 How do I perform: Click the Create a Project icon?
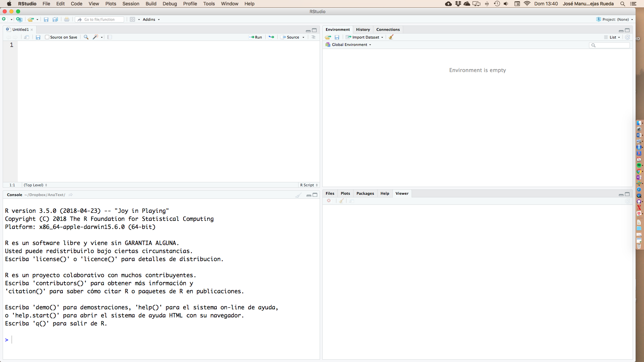click(19, 19)
